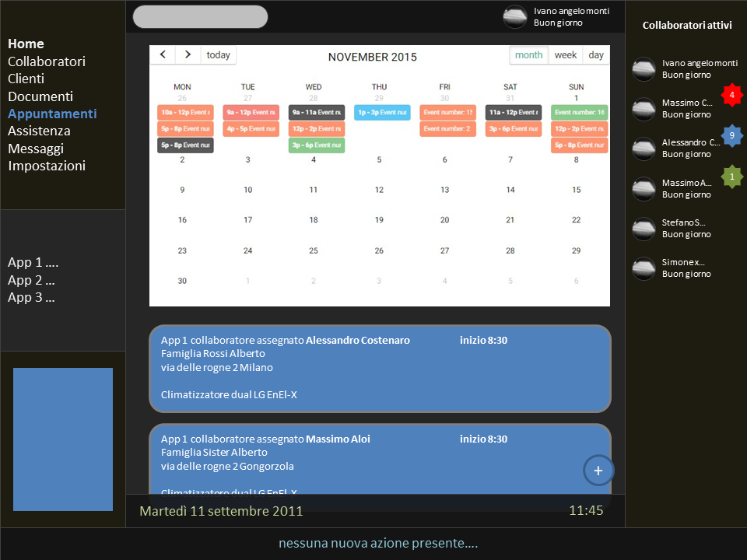Open Wednesday 9a - 11a event

click(x=317, y=112)
